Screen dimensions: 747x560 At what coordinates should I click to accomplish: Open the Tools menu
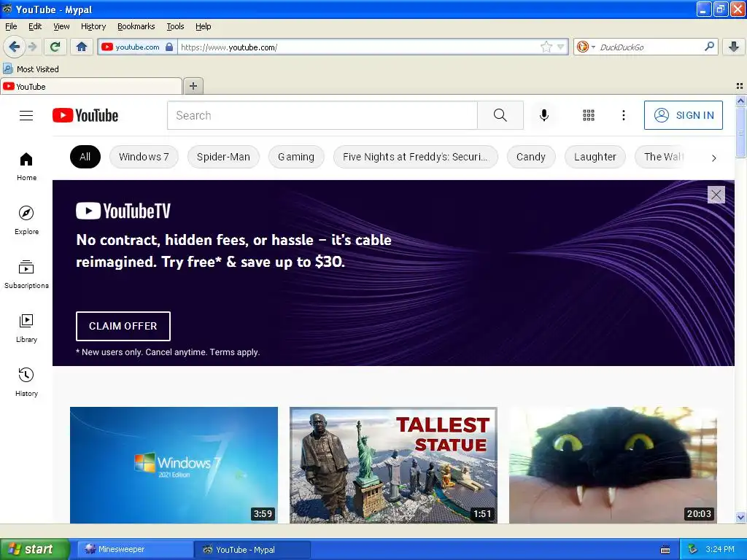[x=175, y=26]
